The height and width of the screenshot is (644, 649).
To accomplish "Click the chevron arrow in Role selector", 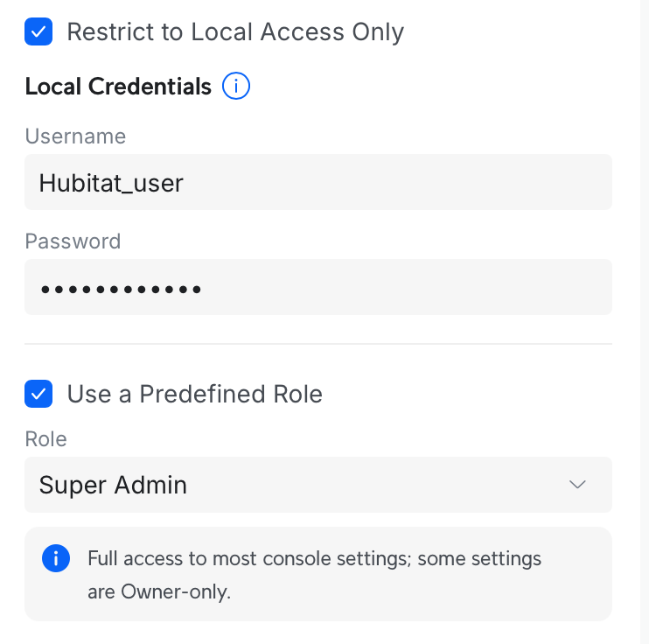I will point(577,485).
